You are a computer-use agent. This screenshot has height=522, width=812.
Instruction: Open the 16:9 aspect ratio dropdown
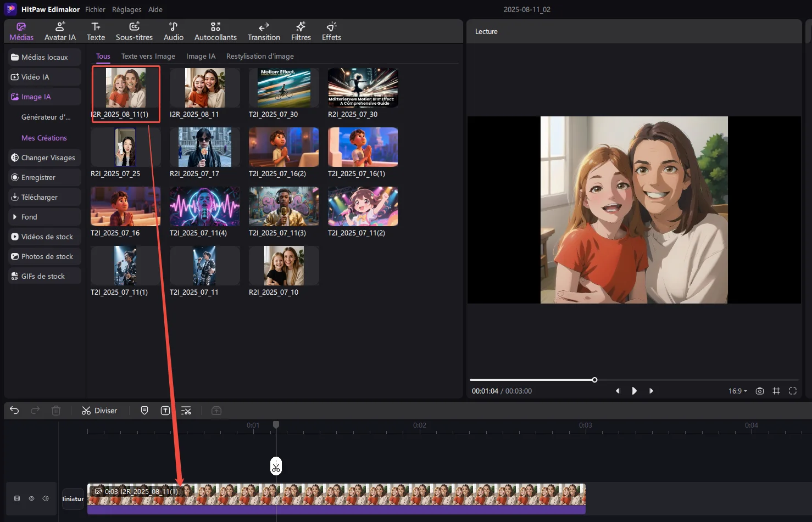click(737, 391)
